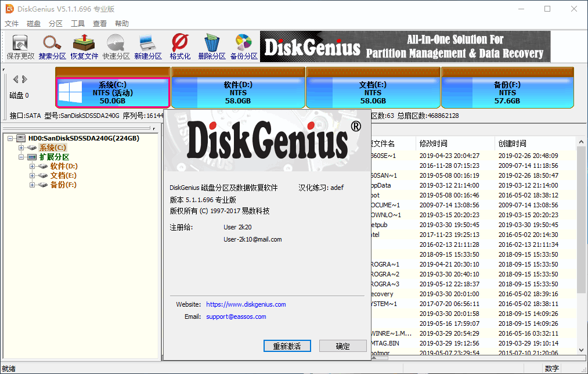Click the 数字 status bar indicator

pos(552,369)
